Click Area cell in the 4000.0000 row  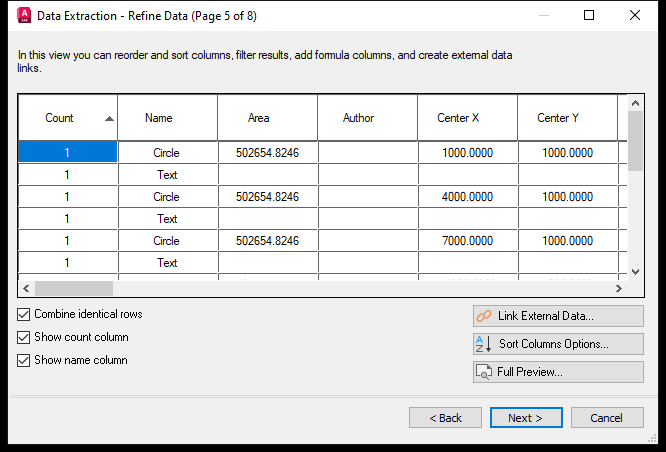tap(268, 197)
